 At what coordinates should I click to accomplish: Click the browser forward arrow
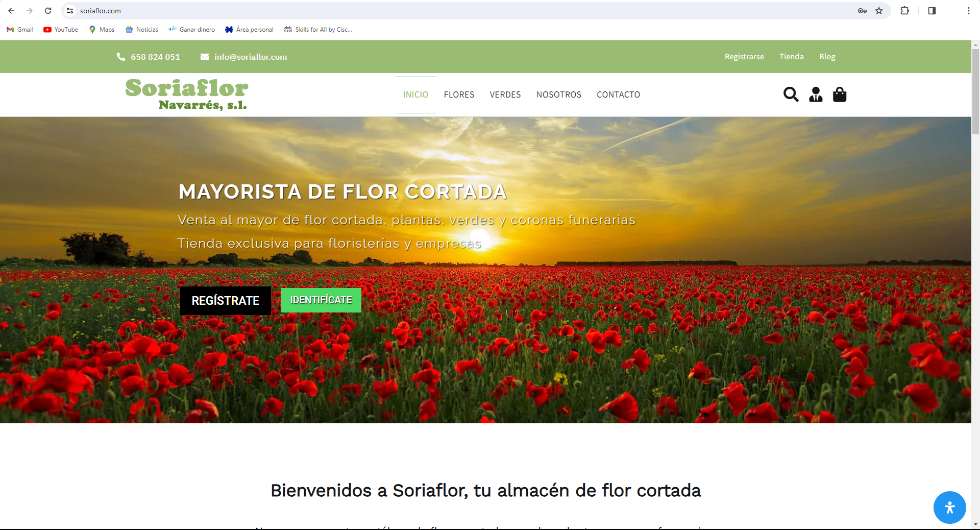pos(30,11)
